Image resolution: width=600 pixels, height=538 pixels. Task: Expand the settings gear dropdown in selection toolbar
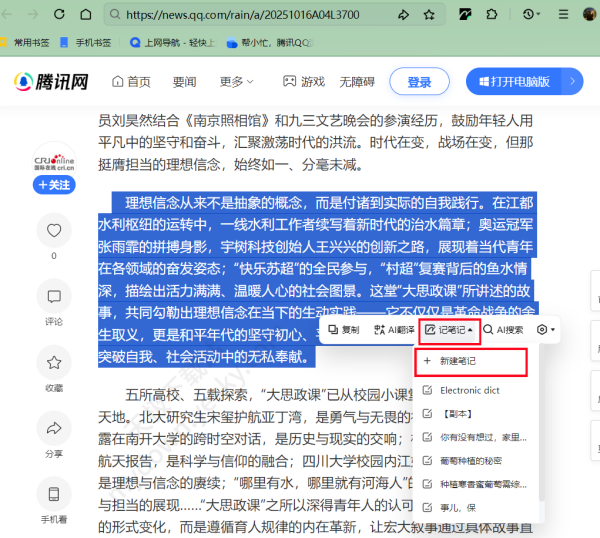pos(546,329)
